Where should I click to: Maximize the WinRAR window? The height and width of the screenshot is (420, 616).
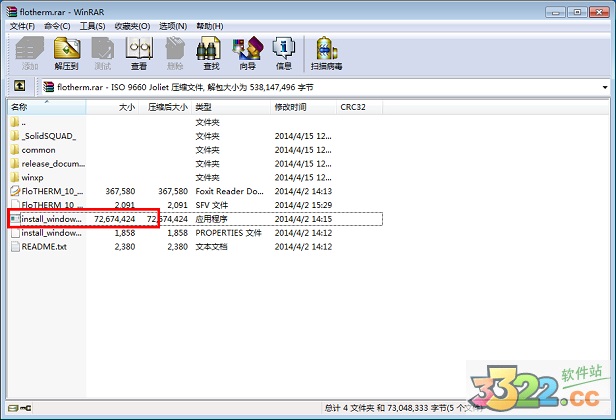[x=577, y=12]
